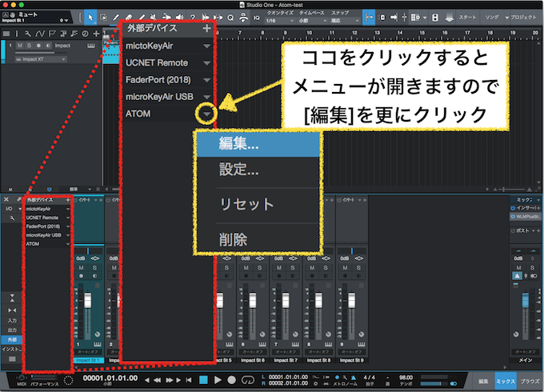Mute the Impact track with M
This screenshot has height=392, width=544.
coord(20,46)
